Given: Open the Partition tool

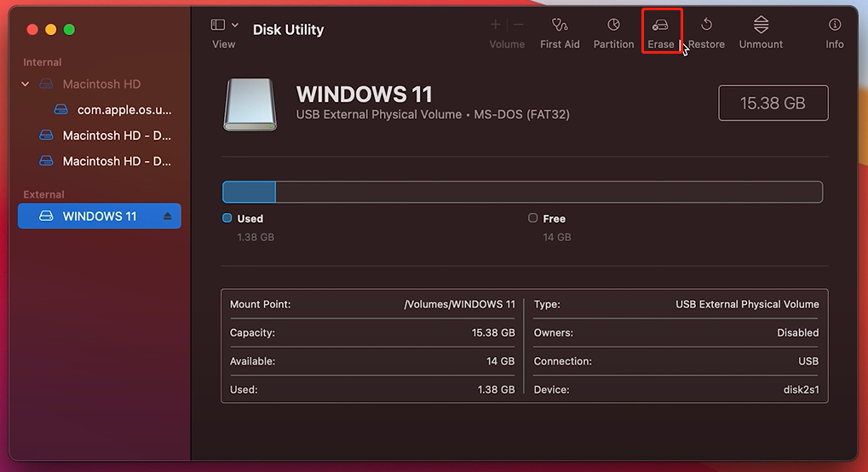Looking at the screenshot, I should tap(613, 33).
